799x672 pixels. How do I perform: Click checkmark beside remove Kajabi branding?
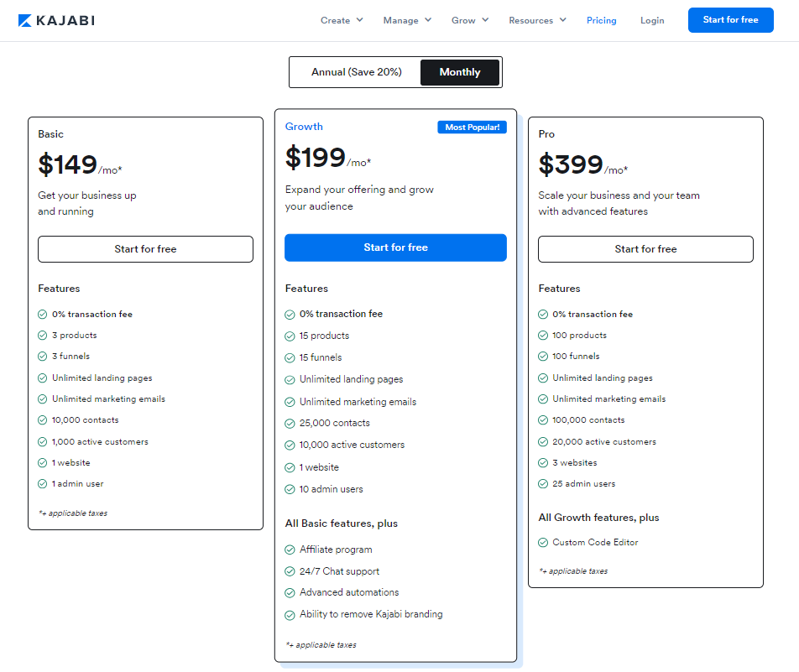click(x=290, y=616)
